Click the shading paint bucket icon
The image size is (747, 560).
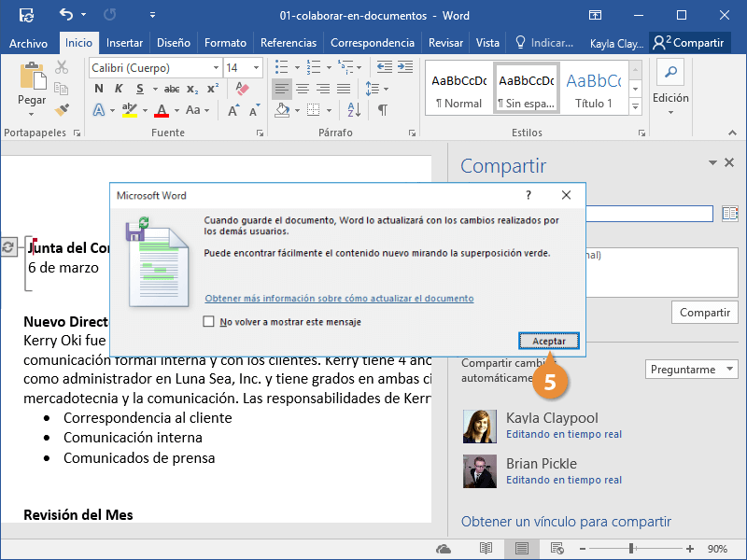[282, 110]
